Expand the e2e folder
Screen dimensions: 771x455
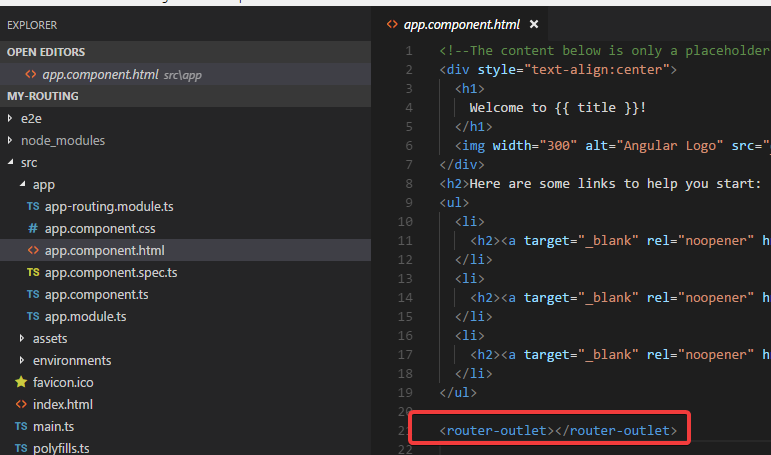click(11, 118)
